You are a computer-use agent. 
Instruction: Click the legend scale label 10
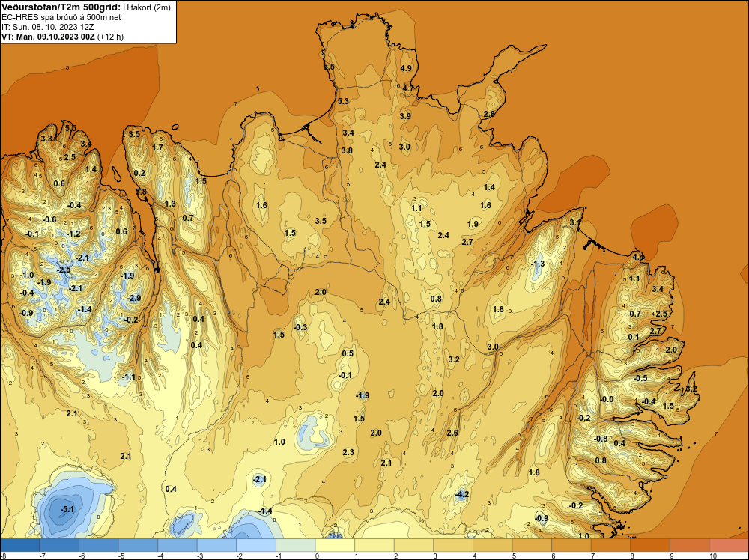tap(713, 556)
